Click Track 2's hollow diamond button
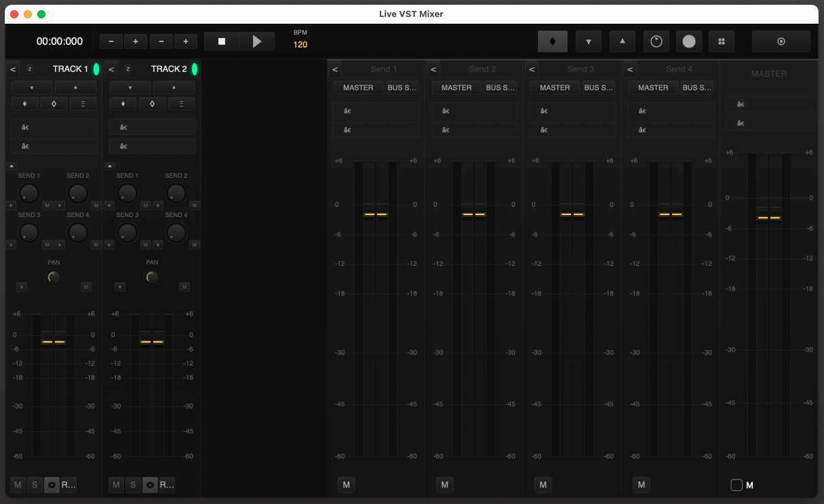The image size is (824, 504). 152,104
